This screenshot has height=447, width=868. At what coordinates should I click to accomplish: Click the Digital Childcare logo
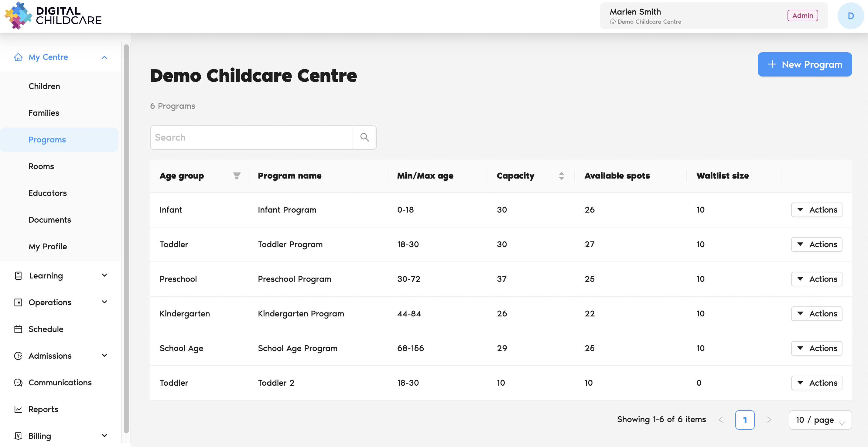coord(53,16)
